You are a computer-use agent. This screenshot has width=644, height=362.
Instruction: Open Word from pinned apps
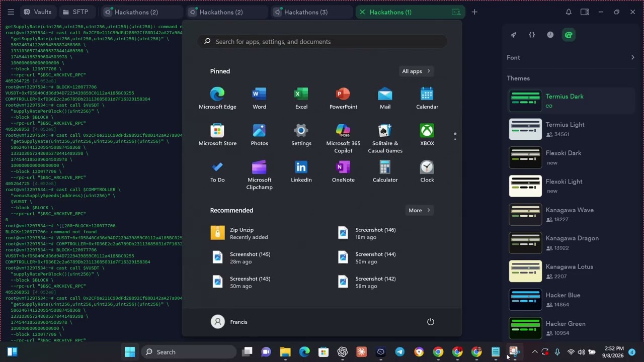[x=259, y=98]
